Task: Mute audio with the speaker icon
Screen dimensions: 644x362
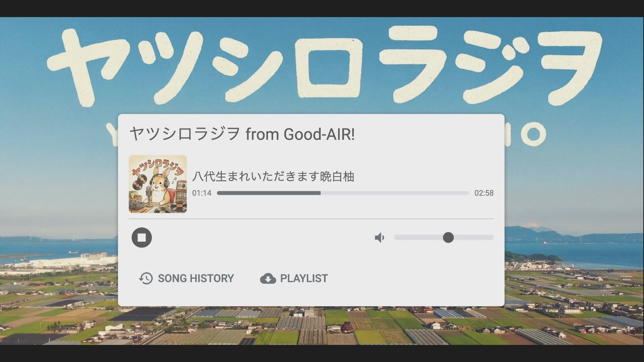Action: [x=379, y=238]
